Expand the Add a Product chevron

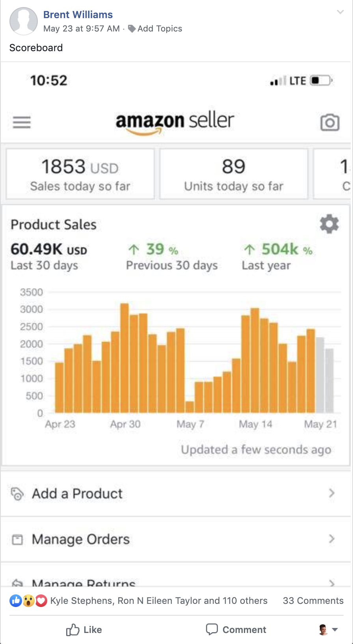click(x=332, y=493)
